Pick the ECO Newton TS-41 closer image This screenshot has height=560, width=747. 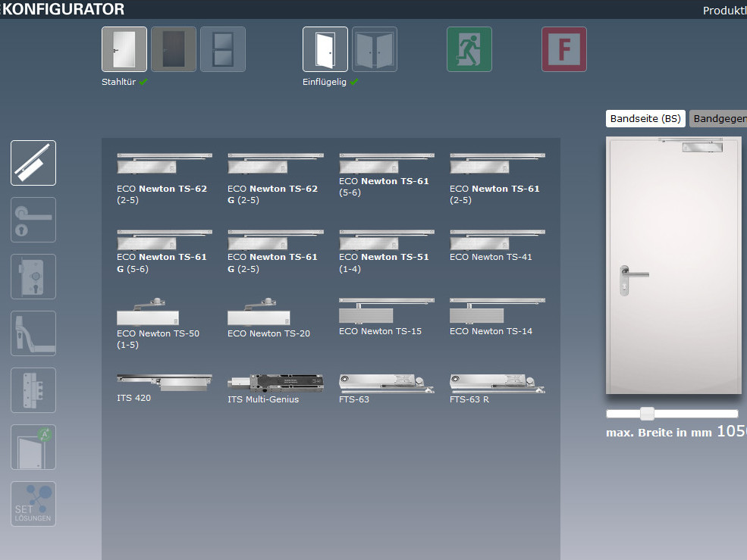pyautogui.click(x=497, y=239)
